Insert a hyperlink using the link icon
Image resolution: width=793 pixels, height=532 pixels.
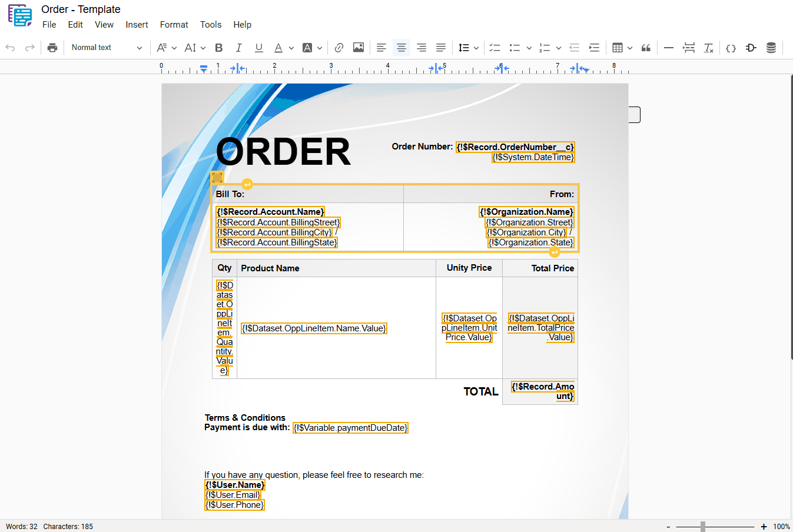click(x=339, y=48)
